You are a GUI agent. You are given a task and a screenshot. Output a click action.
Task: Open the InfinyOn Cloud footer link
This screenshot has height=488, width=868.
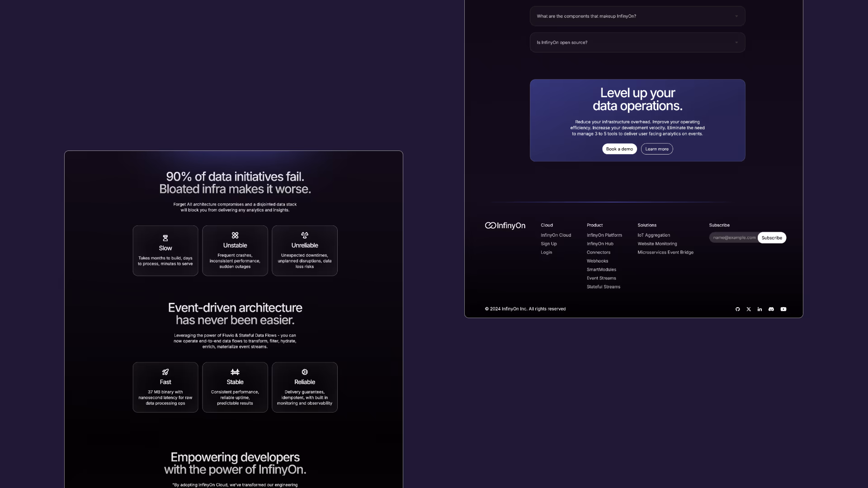[x=556, y=235]
